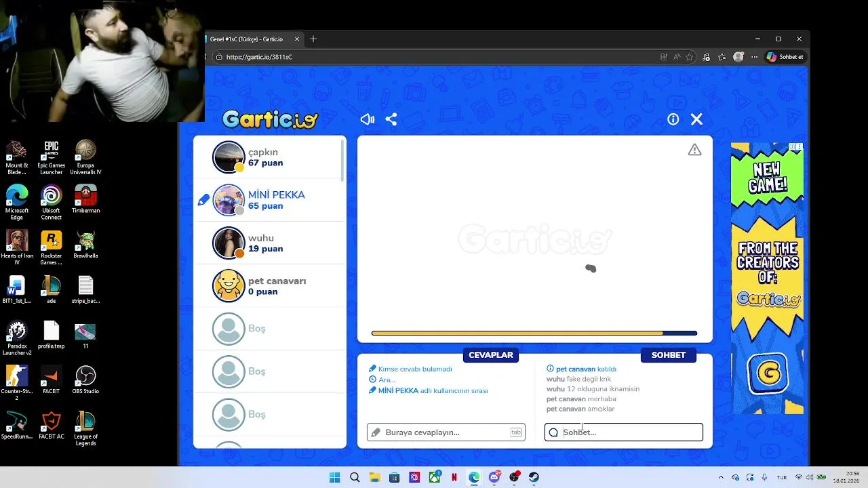The height and width of the screenshot is (488, 868).
Task: Click the Buraya cevaplayın answer field
Action: click(446, 432)
